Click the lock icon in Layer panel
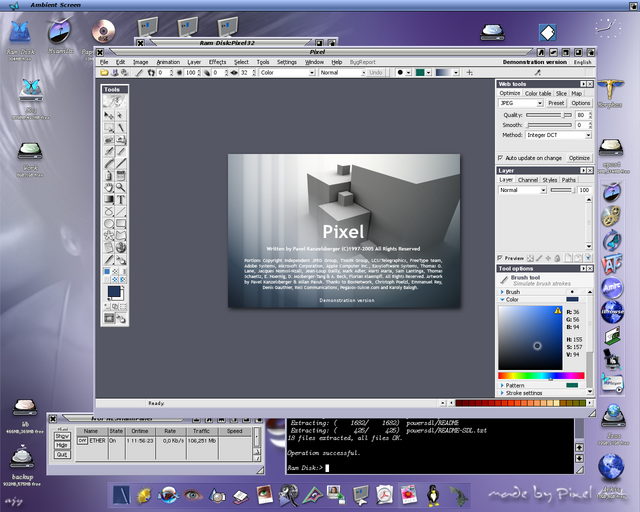Screen dimensions: 640x512 [558, 258]
